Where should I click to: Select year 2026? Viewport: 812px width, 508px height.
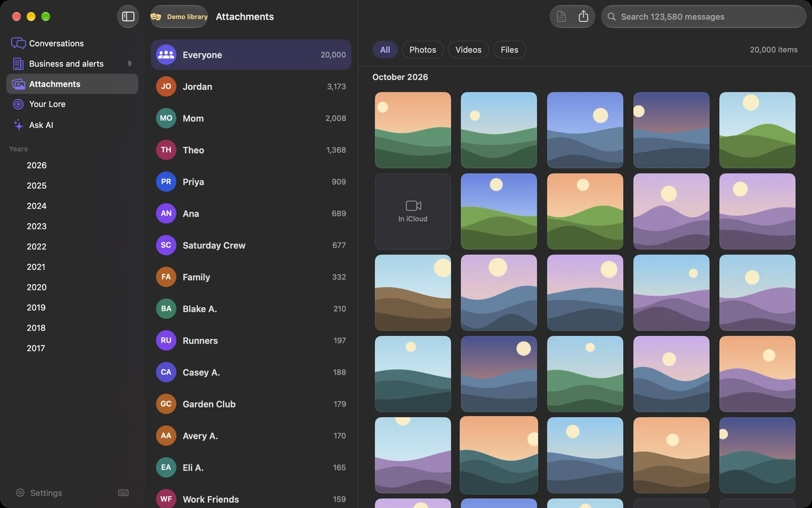point(37,166)
